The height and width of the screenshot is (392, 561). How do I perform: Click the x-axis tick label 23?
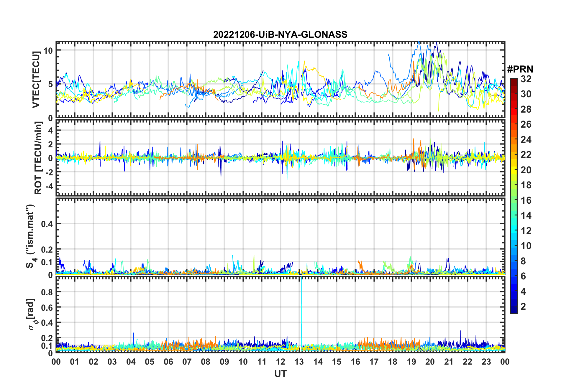pyautogui.click(x=486, y=362)
